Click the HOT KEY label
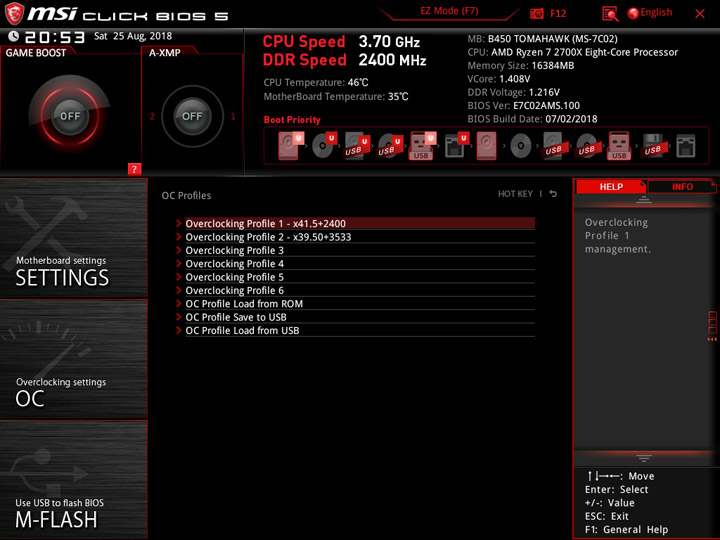The height and width of the screenshot is (540, 720). pyautogui.click(x=515, y=194)
